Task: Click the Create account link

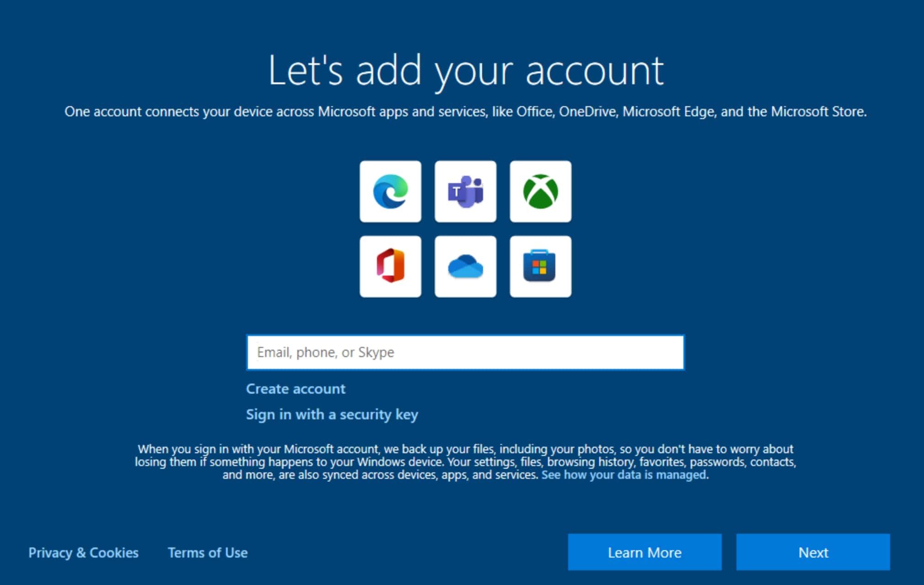Action: click(296, 389)
